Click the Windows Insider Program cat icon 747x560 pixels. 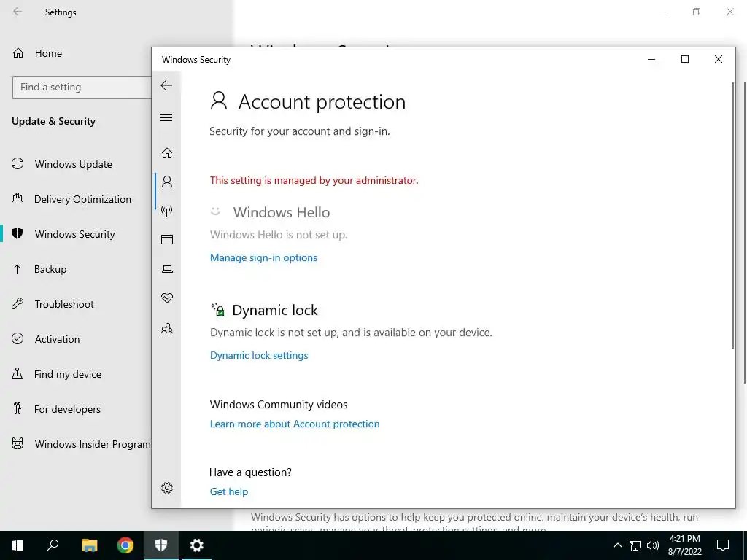18,444
